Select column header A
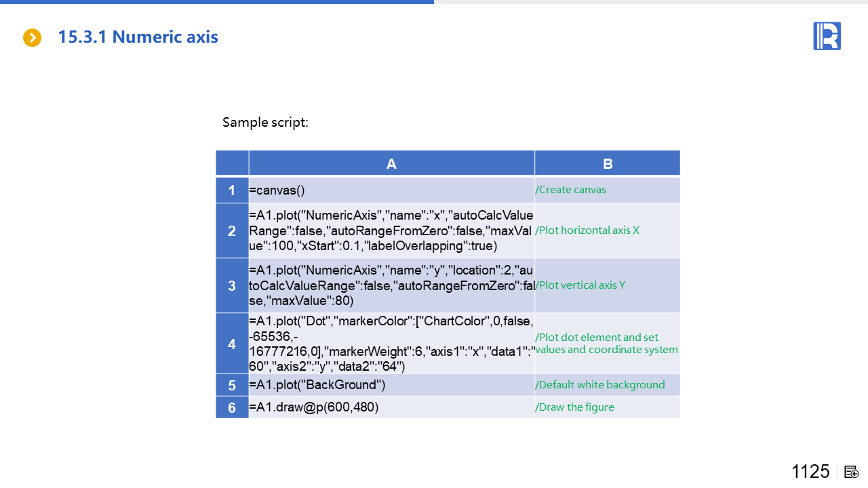Image resolution: width=868 pixels, height=488 pixels. [x=391, y=163]
